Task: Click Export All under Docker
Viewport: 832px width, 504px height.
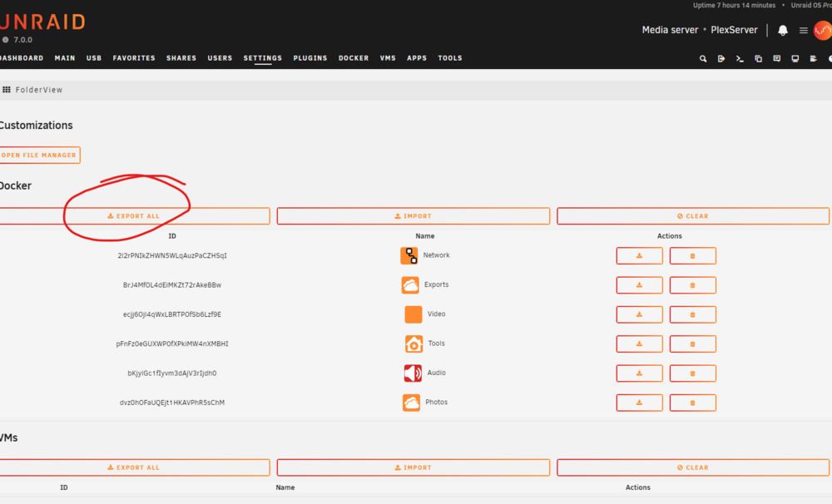Action: point(134,216)
